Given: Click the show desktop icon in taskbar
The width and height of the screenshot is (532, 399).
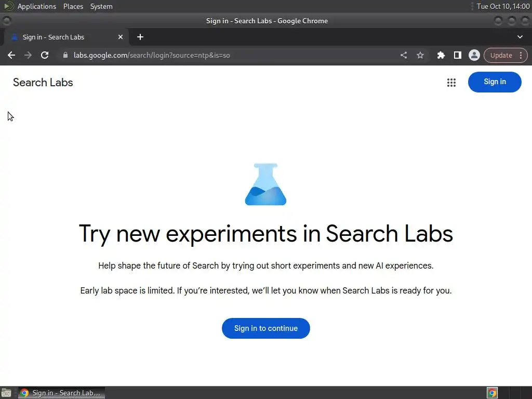Looking at the screenshot, I should pyautogui.click(x=6, y=393).
